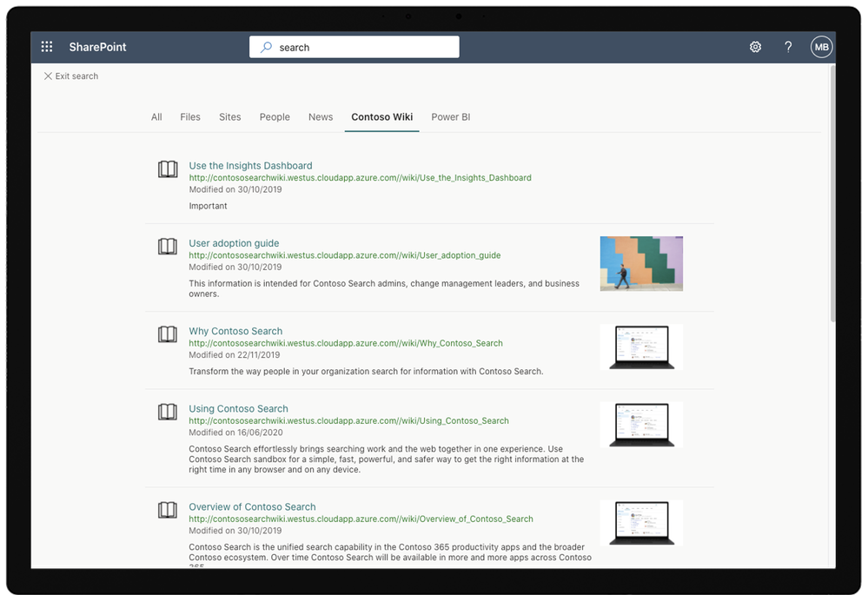
Task: Open the Using Contoso Search result
Action: (x=238, y=408)
